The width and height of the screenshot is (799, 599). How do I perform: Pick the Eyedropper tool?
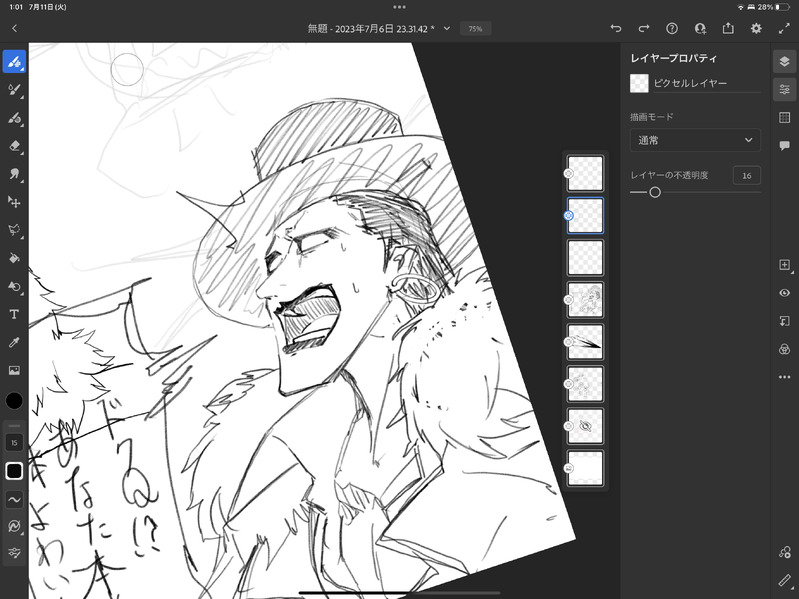pyautogui.click(x=14, y=342)
